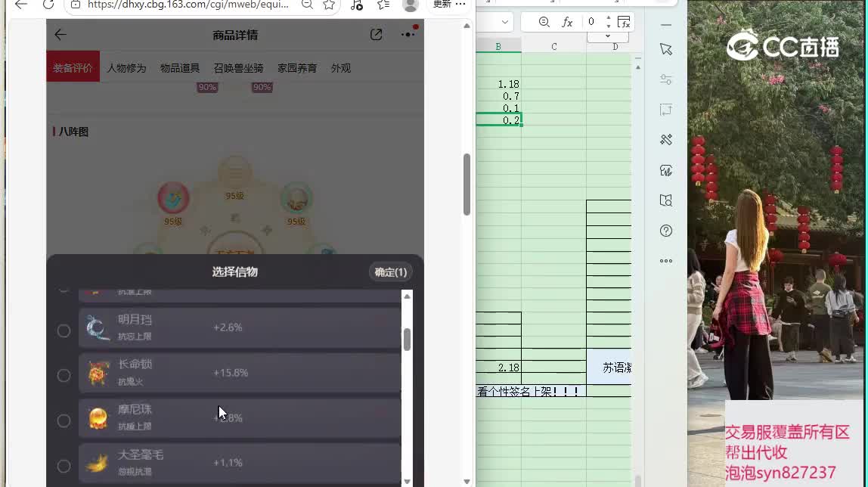The width and height of the screenshot is (868, 487).
Task: Click the +15.8% value for 长命锁
Action: [231, 373]
